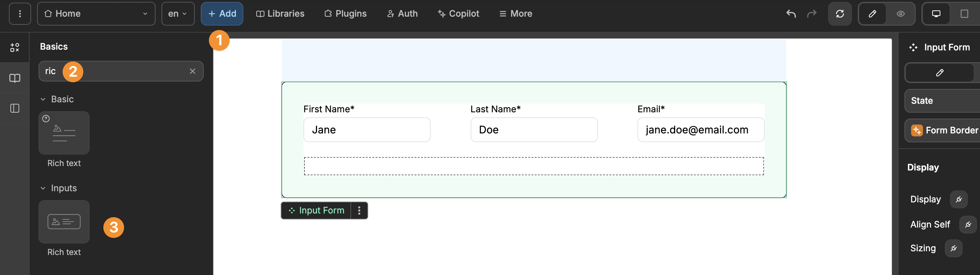
Task: Open the add elements sidebar icon
Action: tap(14, 47)
